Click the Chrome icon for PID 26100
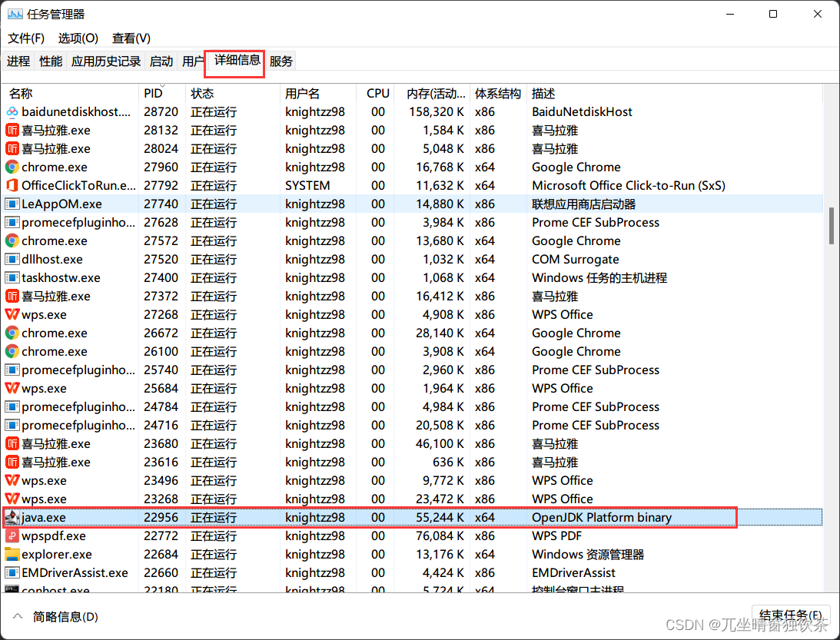Image resolution: width=840 pixels, height=640 pixels. (12, 351)
